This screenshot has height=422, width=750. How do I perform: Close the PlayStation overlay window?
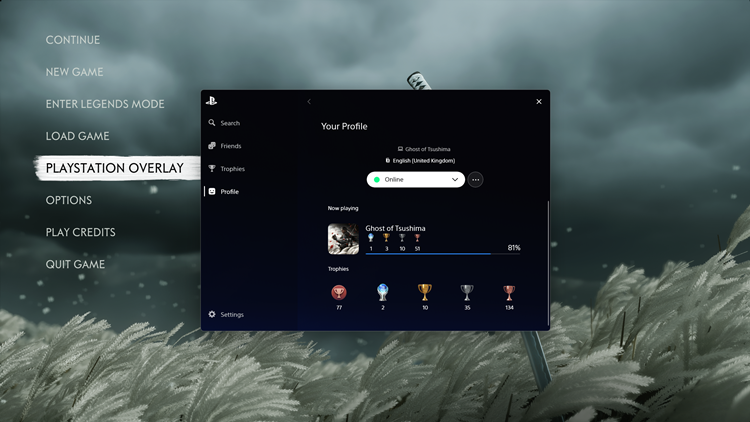point(539,101)
